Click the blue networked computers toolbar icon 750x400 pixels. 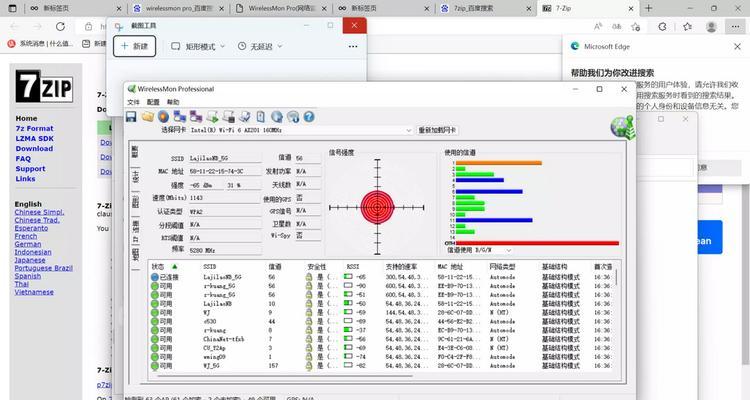pos(180,117)
